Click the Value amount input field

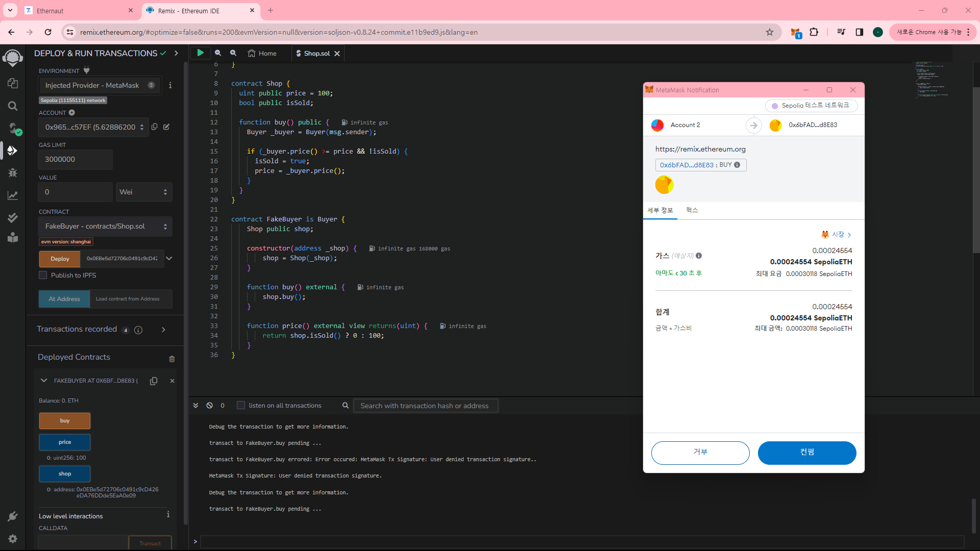[76, 192]
